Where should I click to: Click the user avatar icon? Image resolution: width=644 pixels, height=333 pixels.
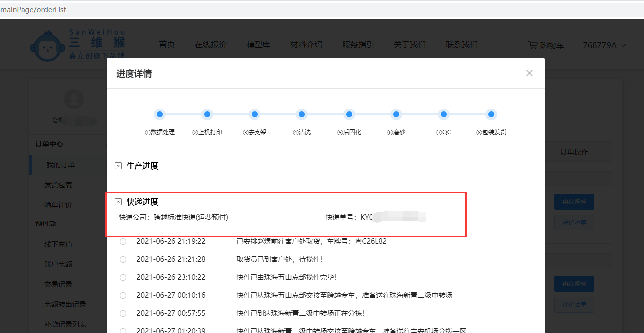[x=74, y=99]
